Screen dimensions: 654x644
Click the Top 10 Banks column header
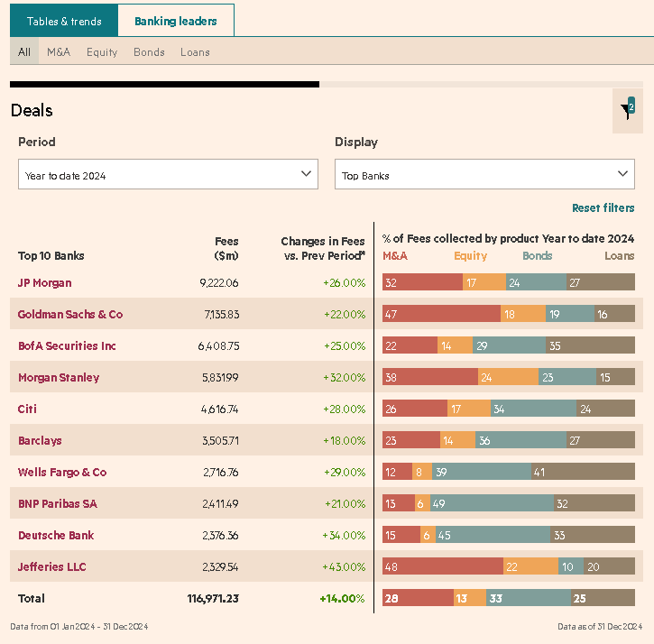[x=51, y=255]
